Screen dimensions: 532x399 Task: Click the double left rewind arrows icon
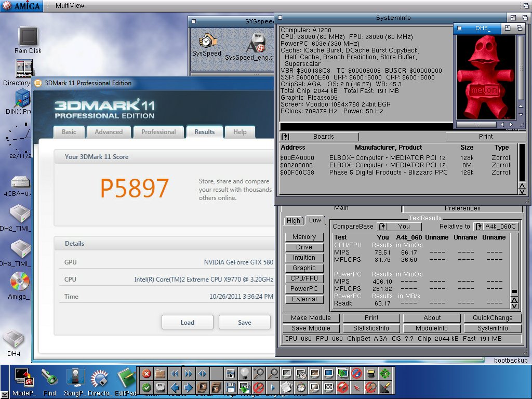pyautogui.click(x=175, y=374)
